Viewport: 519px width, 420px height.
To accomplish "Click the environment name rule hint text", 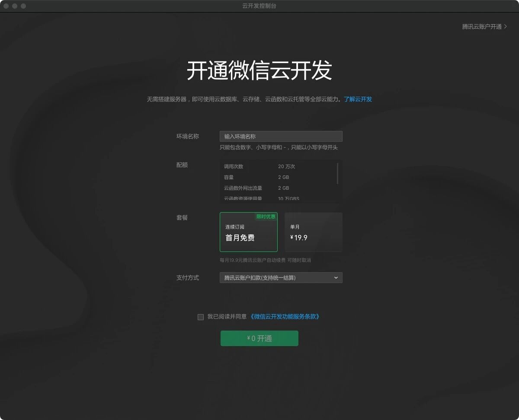I will click(279, 148).
